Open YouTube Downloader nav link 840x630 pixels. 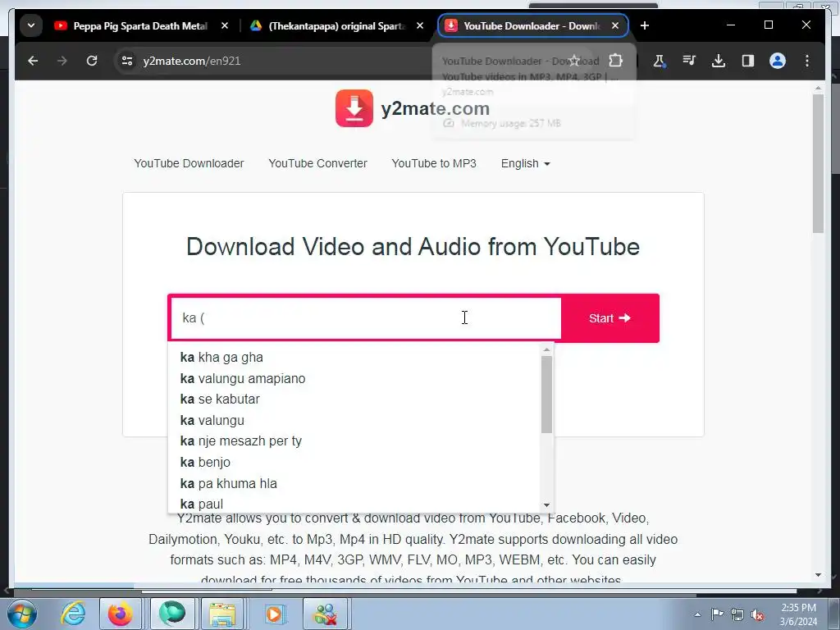point(189,163)
